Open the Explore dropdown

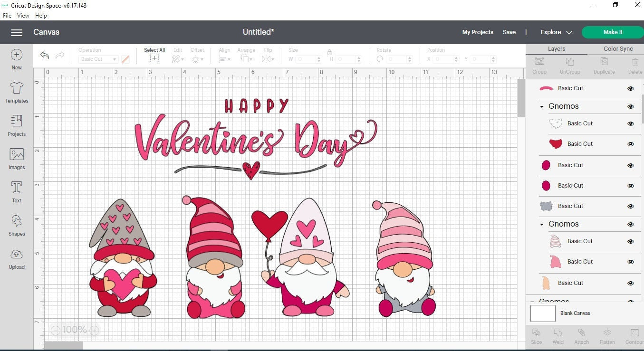tap(556, 32)
